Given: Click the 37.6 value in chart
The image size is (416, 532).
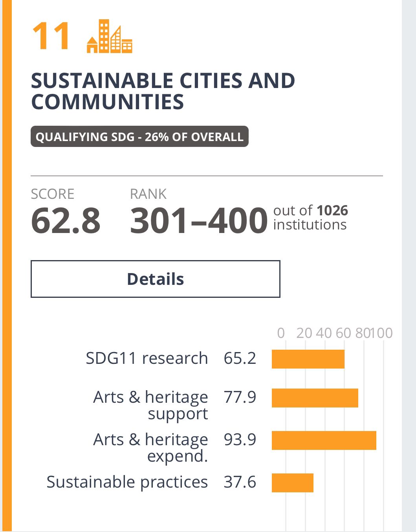Looking at the screenshot, I should tap(240, 482).
